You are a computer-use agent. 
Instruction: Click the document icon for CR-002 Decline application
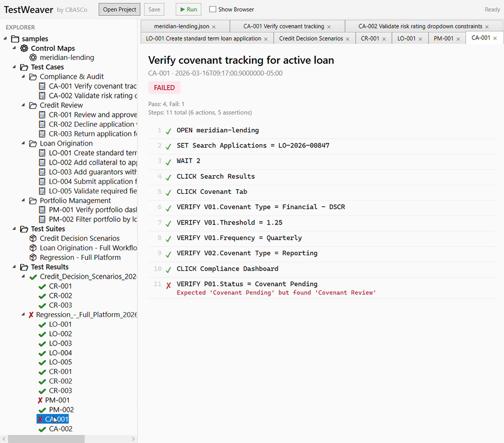tap(42, 124)
